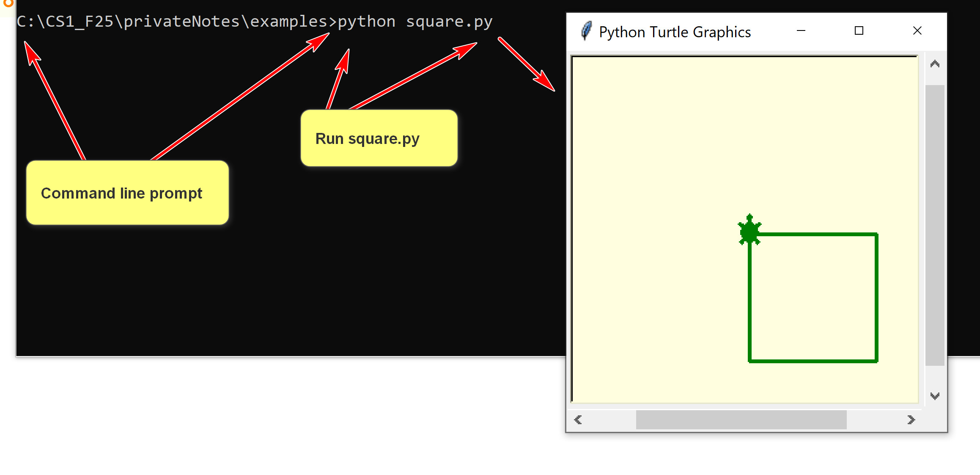Minimize the Python Turtle Graphics window
Viewport: 980px width, 475px height.
coord(801,31)
